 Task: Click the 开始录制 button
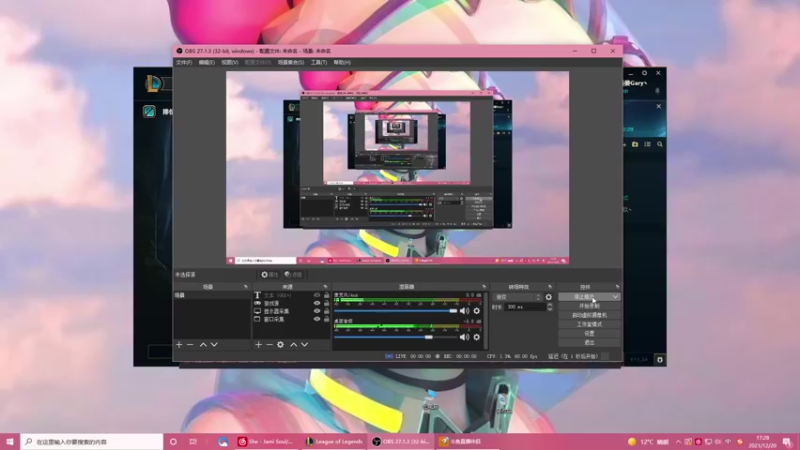(x=589, y=306)
